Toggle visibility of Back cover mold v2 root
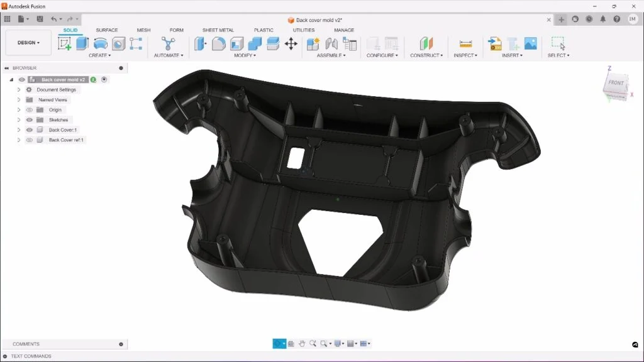The image size is (644, 362). [x=22, y=80]
